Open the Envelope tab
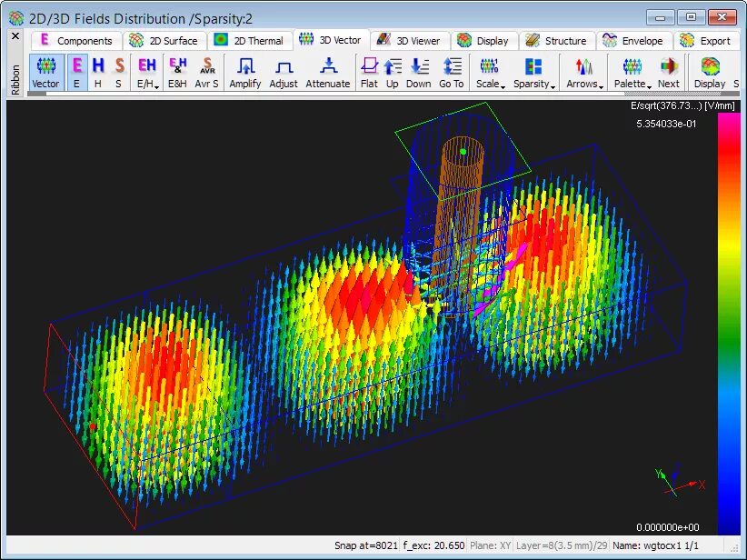 632,41
